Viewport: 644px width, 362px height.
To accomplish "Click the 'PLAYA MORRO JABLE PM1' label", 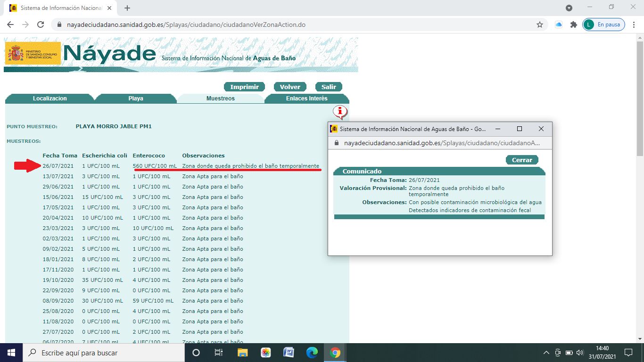I will pos(114,126).
